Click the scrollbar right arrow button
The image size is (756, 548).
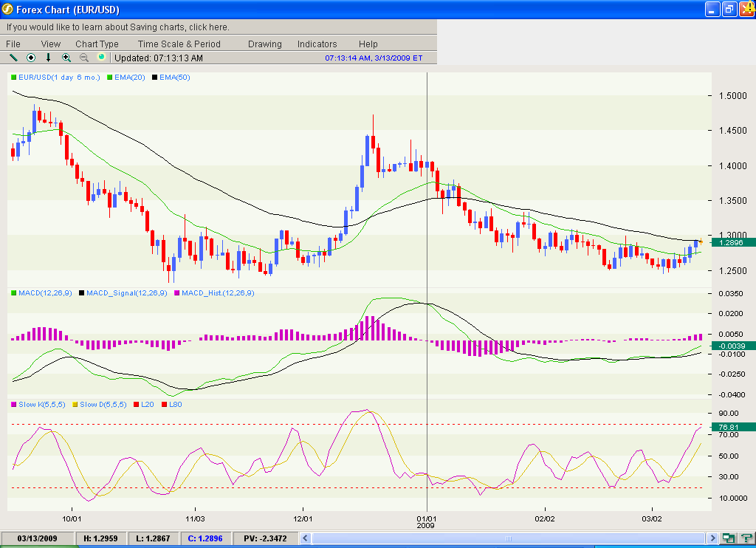712,538
